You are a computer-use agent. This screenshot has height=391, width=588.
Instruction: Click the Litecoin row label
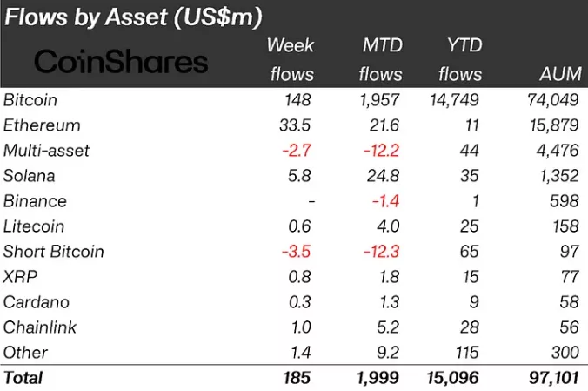(x=35, y=226)
